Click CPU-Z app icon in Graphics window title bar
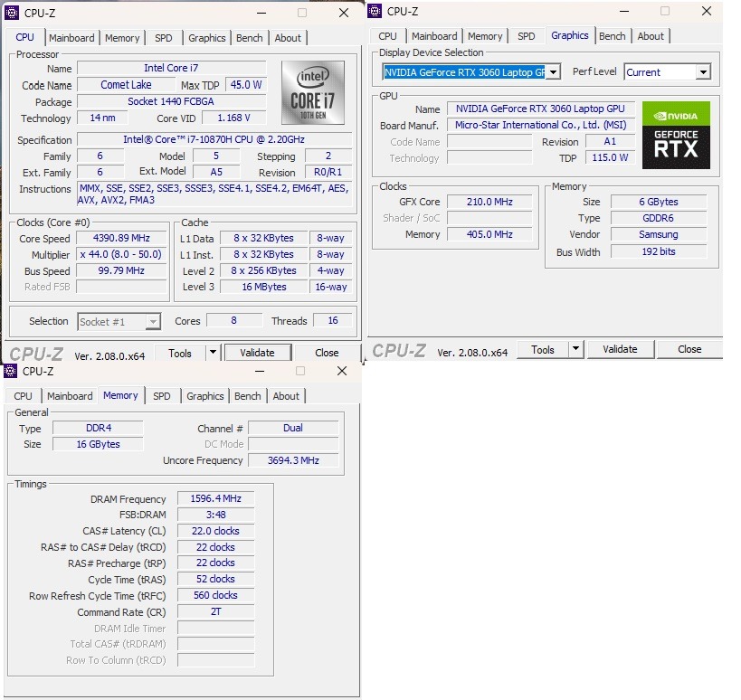 [x=375, y=11]
